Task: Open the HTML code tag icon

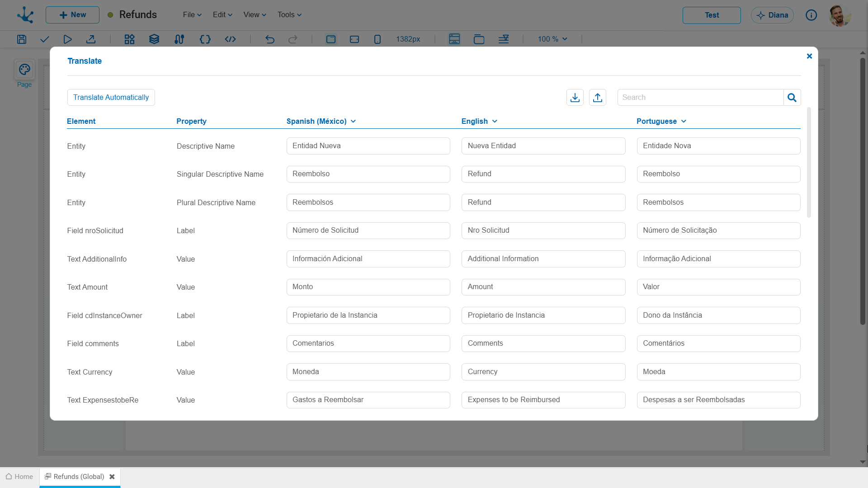Action: 230,39
